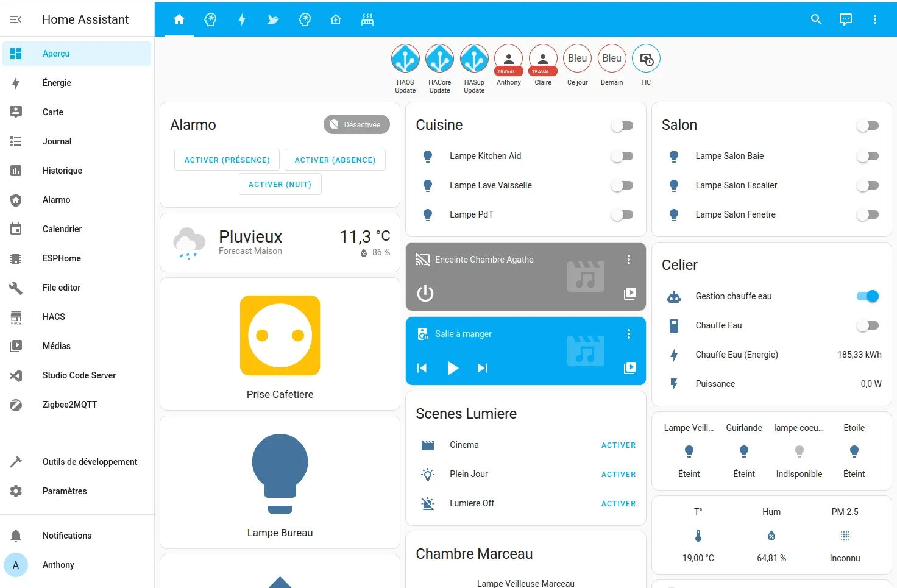Open search with the magnifier icon
Viewport: 897px width, 588px height.
click(x=816, y=19)
